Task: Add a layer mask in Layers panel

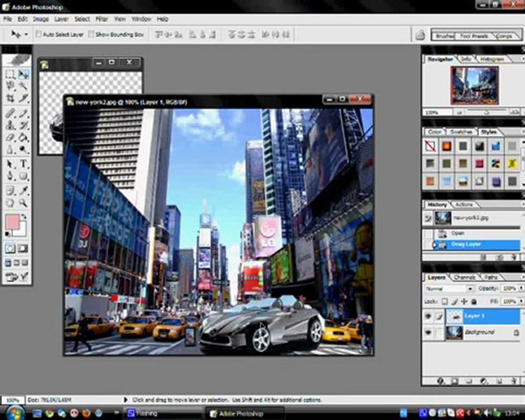Action: (x=454, y=381)
